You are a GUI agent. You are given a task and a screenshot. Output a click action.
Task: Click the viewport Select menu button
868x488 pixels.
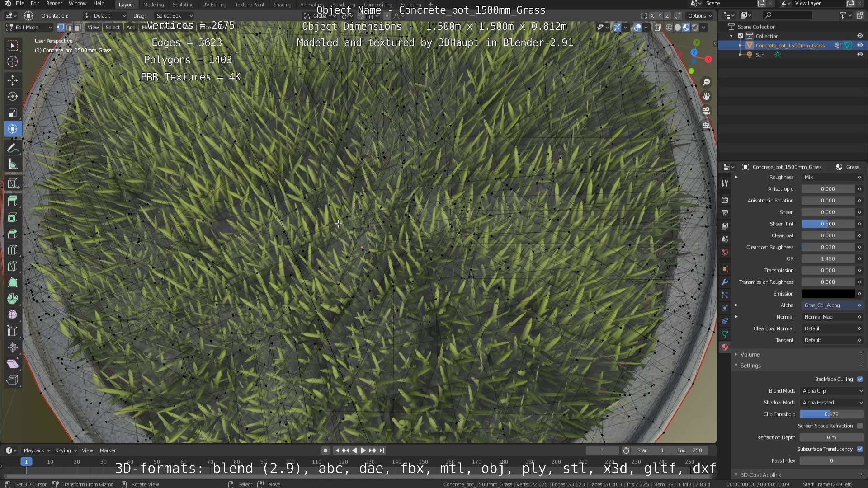113,27
